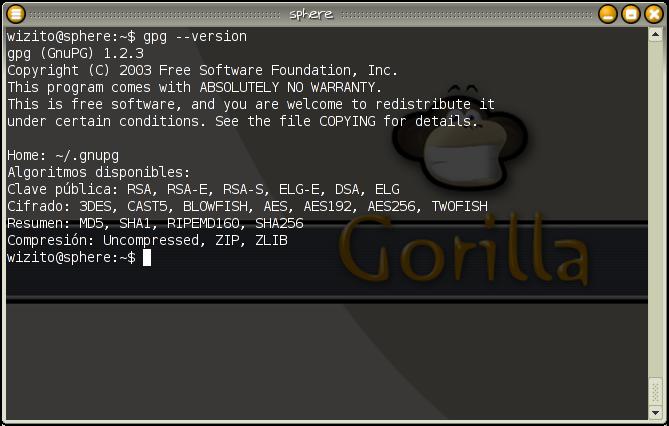Minimize the sphere terminal window
669x426 pixels.
[608, 14]
